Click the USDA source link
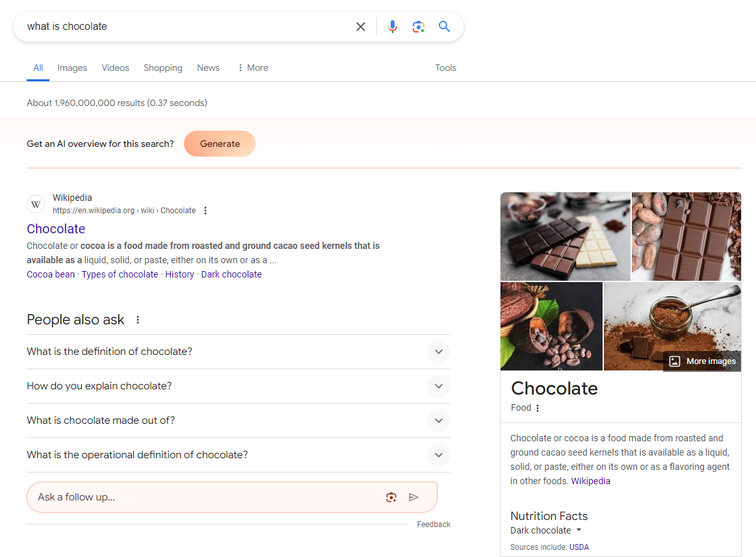The height and width of the screenshot is (557, 756). pyautogui.click(x=579, y=547)
